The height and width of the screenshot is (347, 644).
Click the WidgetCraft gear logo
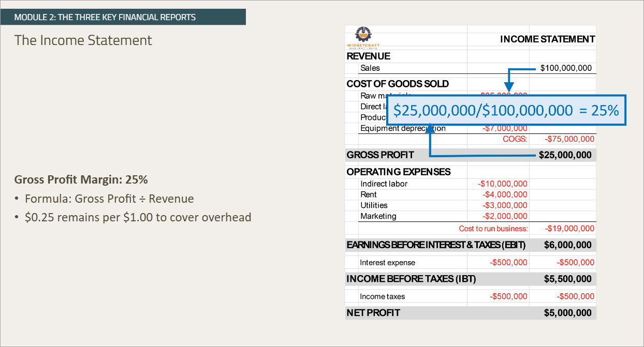point(363,35)
